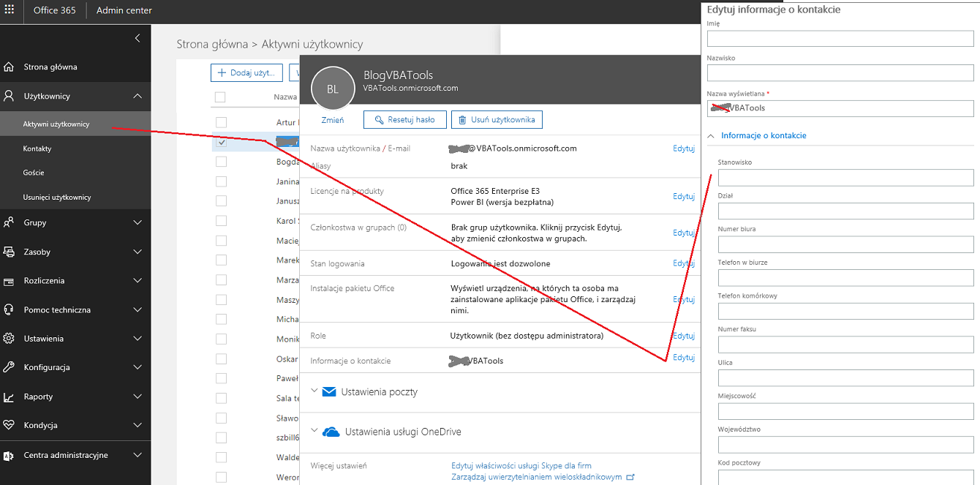
Task: Click the Usuń użytkownika button
Action: click(497, 119)
